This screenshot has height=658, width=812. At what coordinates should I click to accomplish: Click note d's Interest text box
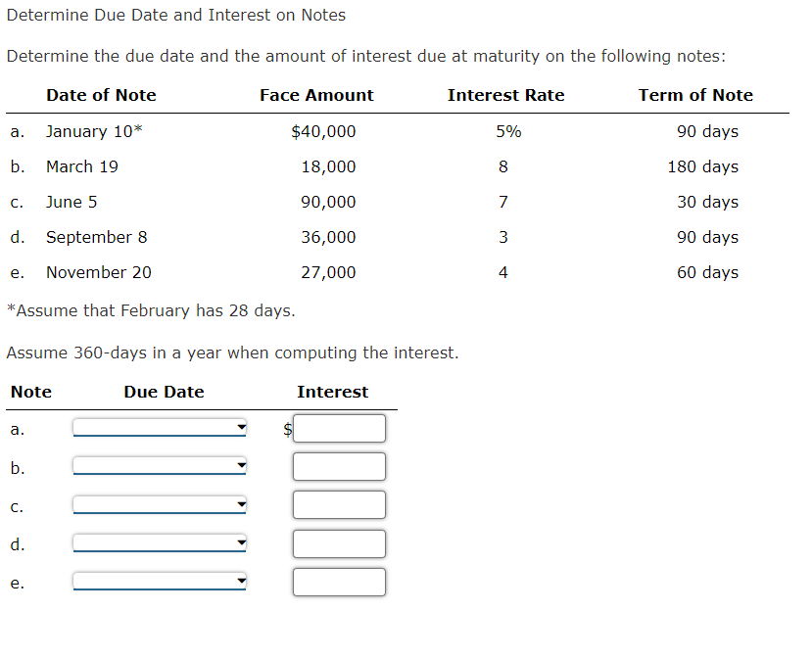(339, 543)
